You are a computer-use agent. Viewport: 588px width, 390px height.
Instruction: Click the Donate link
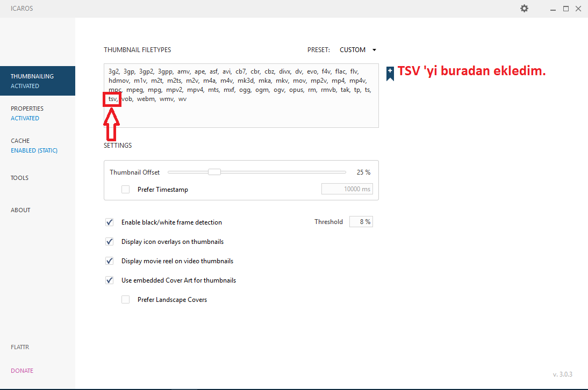[21, 371]
